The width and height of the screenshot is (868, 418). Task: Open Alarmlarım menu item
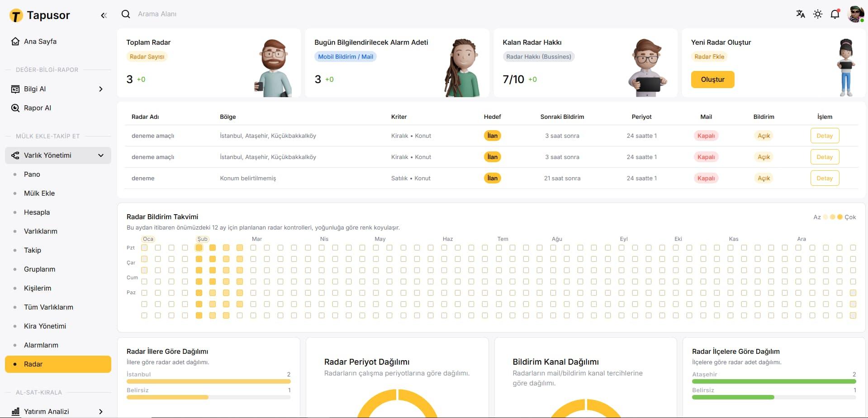58,345
